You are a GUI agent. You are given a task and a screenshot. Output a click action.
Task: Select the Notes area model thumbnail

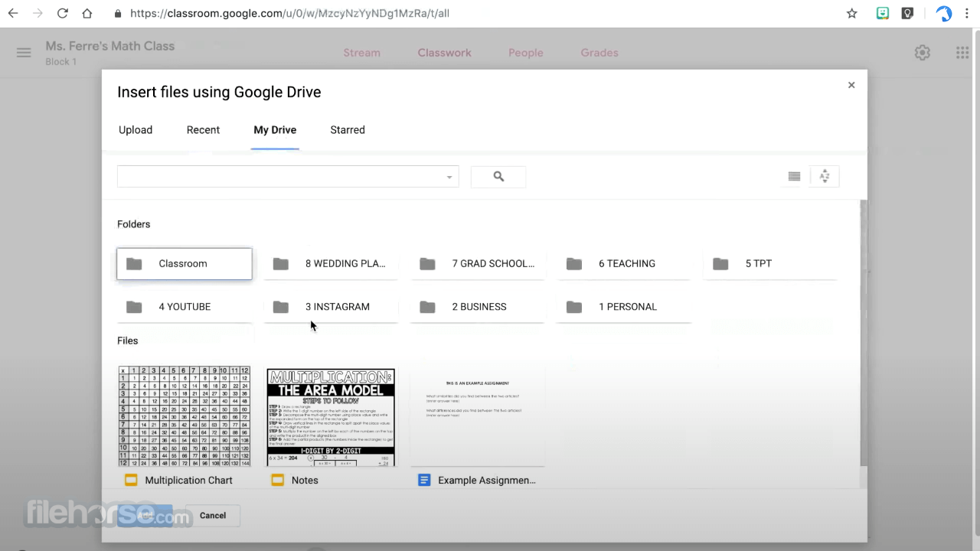click(331, 416)
